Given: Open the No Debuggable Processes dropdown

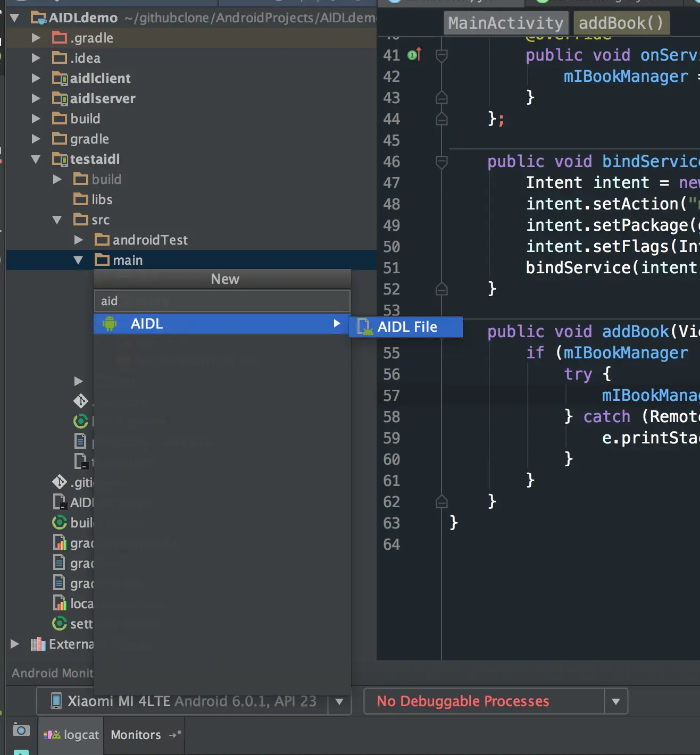Looking at the screenshot, I should pos(616,702).
